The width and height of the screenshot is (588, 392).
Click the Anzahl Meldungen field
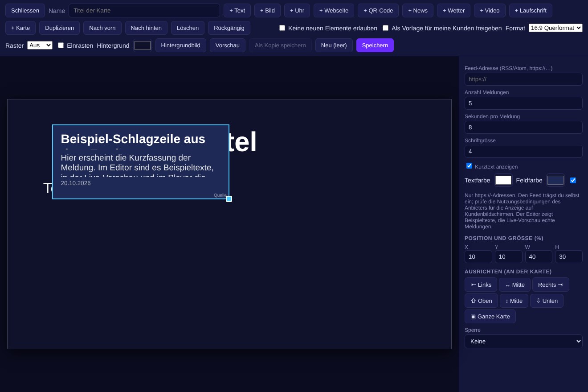(523, 103)
